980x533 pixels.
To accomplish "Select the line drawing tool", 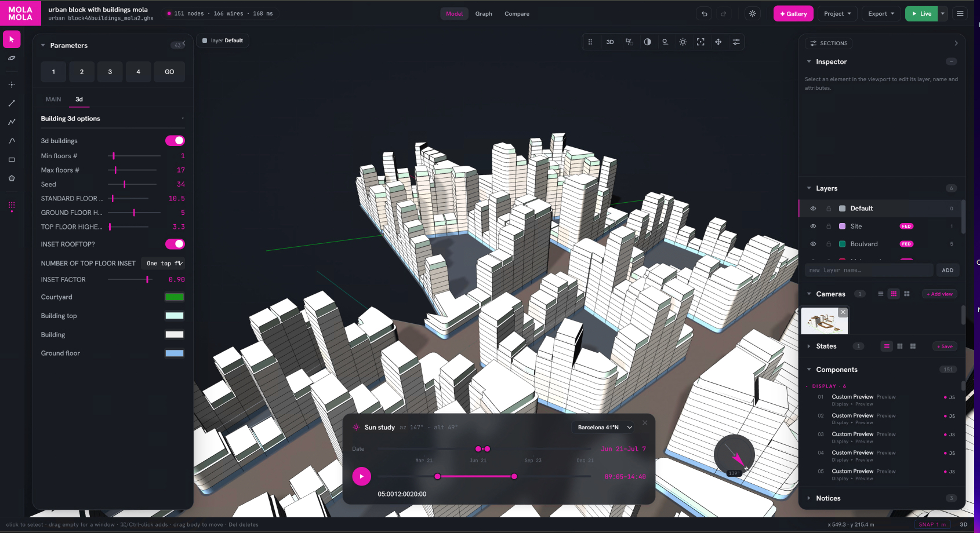I will (12, 103).
